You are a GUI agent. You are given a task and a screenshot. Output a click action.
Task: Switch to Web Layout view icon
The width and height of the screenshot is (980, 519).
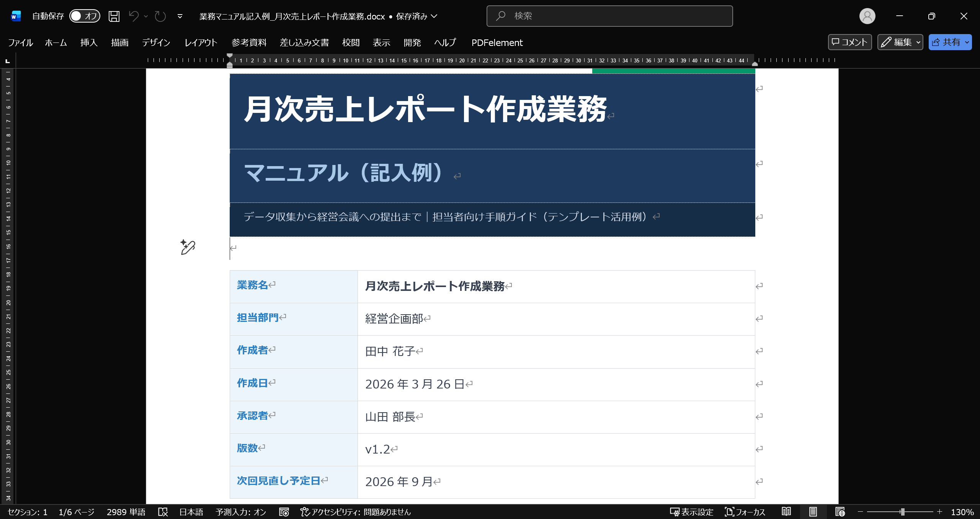840,512
